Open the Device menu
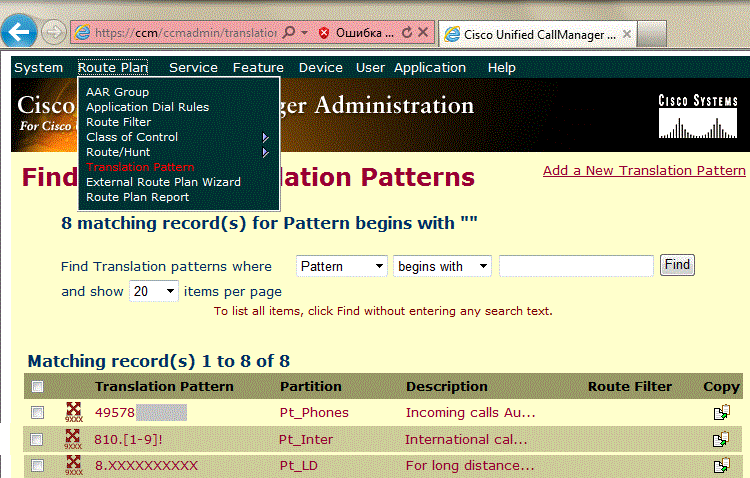 [320, 68]
